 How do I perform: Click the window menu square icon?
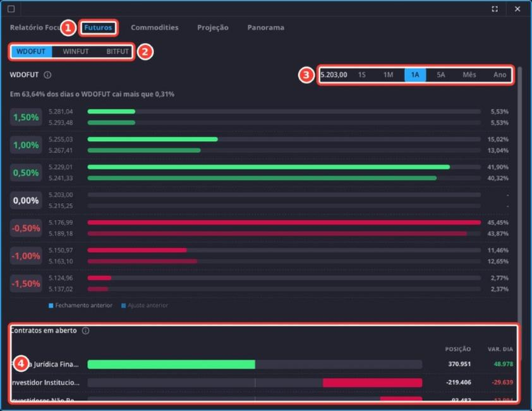click(x=11, y=9)
